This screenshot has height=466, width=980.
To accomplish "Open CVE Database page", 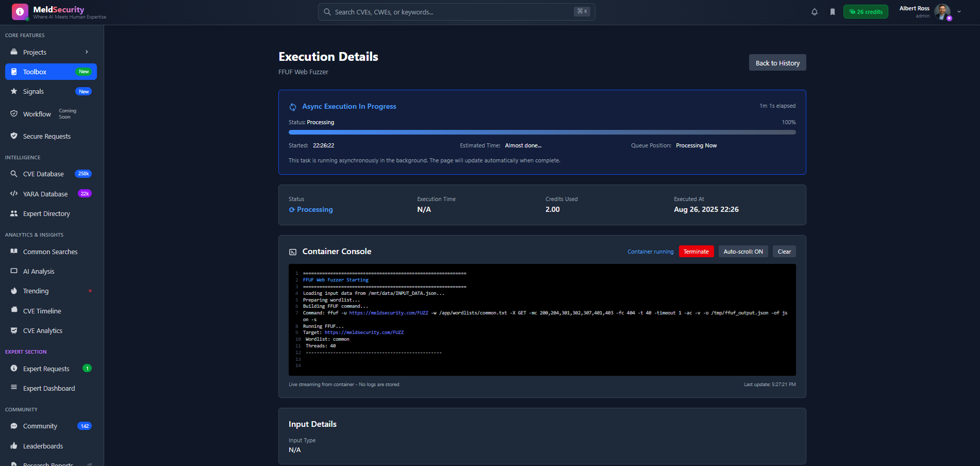I will [51, 174].
